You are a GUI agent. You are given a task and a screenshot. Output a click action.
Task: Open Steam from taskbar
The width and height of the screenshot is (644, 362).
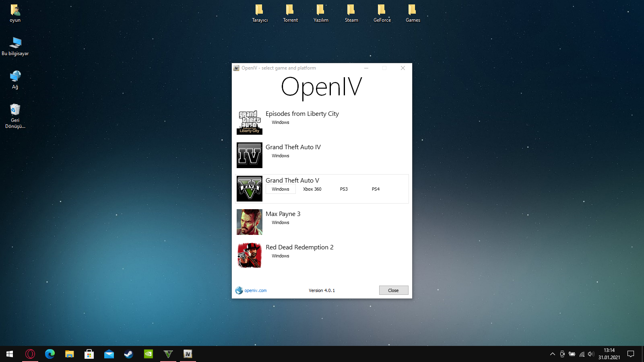[129, 354]
